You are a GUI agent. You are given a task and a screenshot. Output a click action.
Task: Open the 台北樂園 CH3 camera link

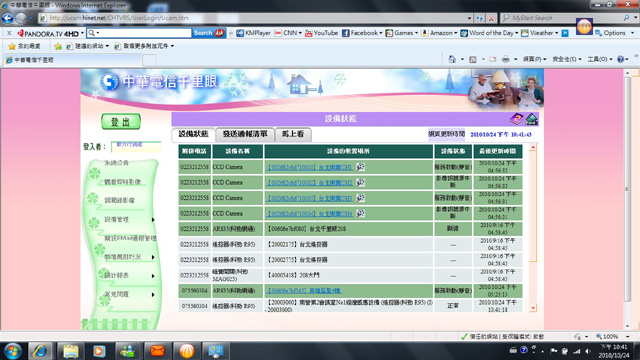tap(309, 198)
